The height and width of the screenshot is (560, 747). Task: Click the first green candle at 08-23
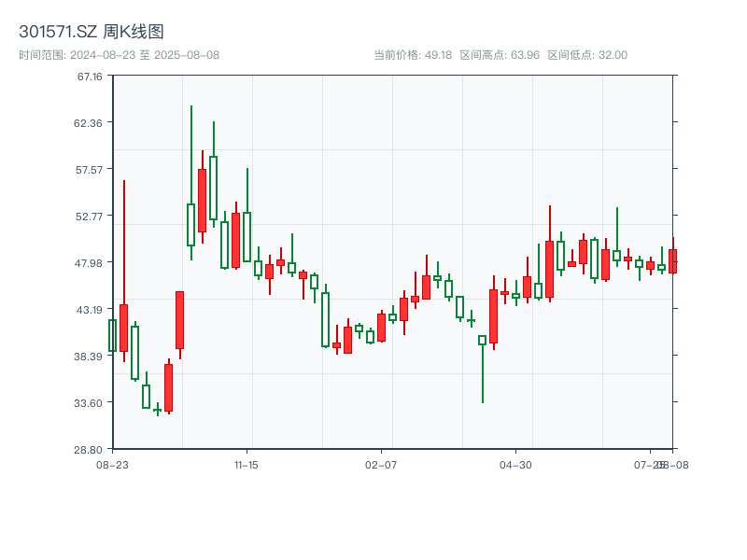(x=113, y=335)
